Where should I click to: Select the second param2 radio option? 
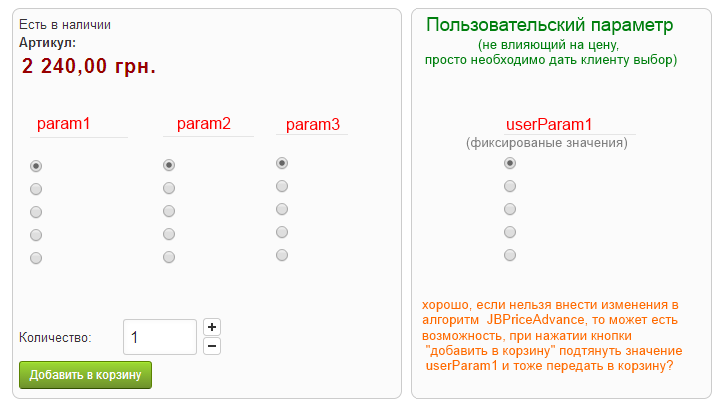(x=169, y=188)
